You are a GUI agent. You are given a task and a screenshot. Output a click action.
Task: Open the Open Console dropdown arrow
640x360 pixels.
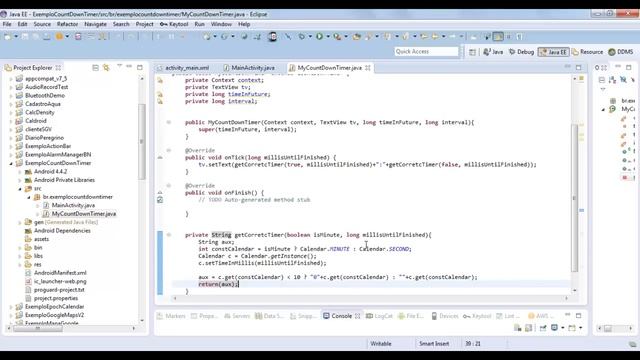[580, 328]
